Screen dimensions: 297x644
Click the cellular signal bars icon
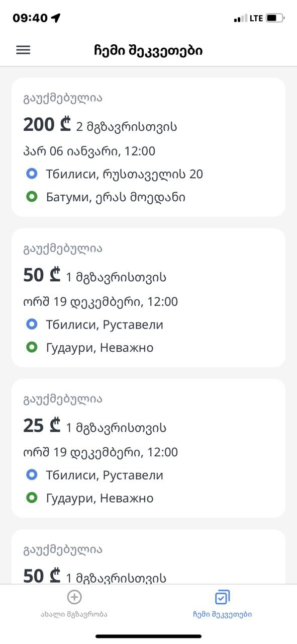(240, 19)
